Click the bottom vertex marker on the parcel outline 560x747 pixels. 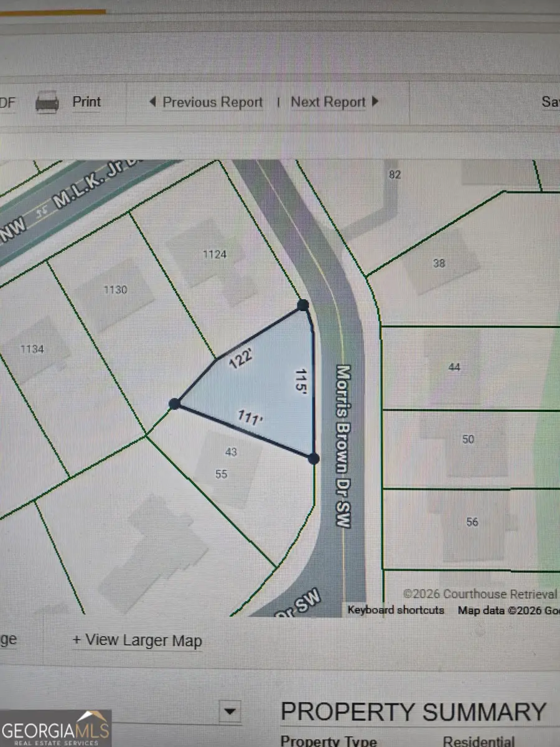[312, 458]
